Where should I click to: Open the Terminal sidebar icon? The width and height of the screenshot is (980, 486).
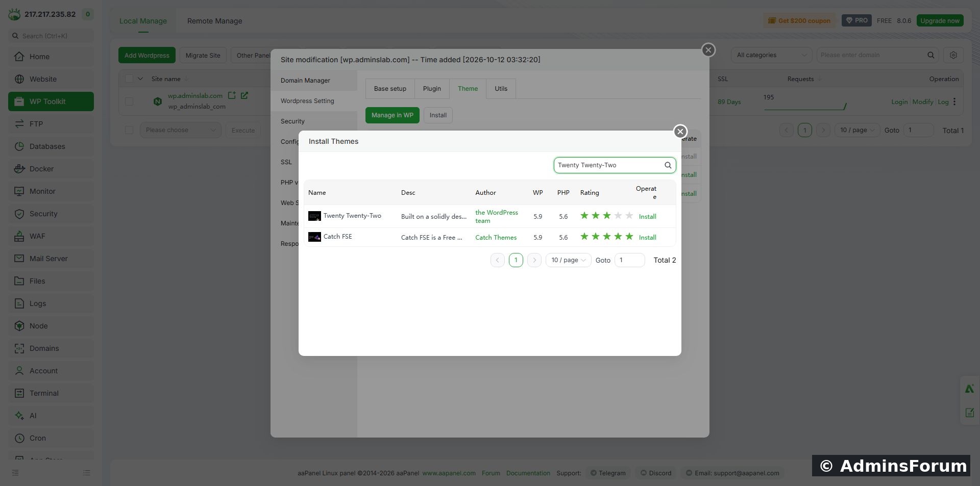tap(19, 393)
